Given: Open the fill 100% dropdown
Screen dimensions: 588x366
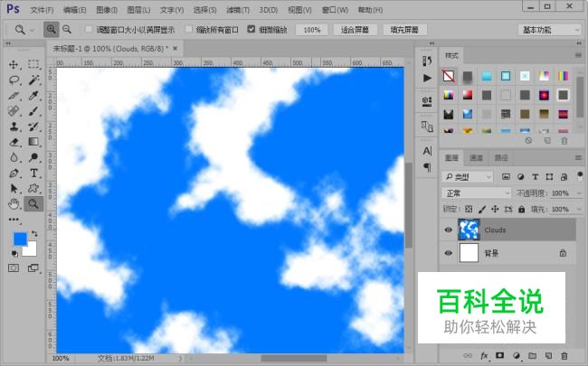Looking at the screenshot, I should pos(579,209).
